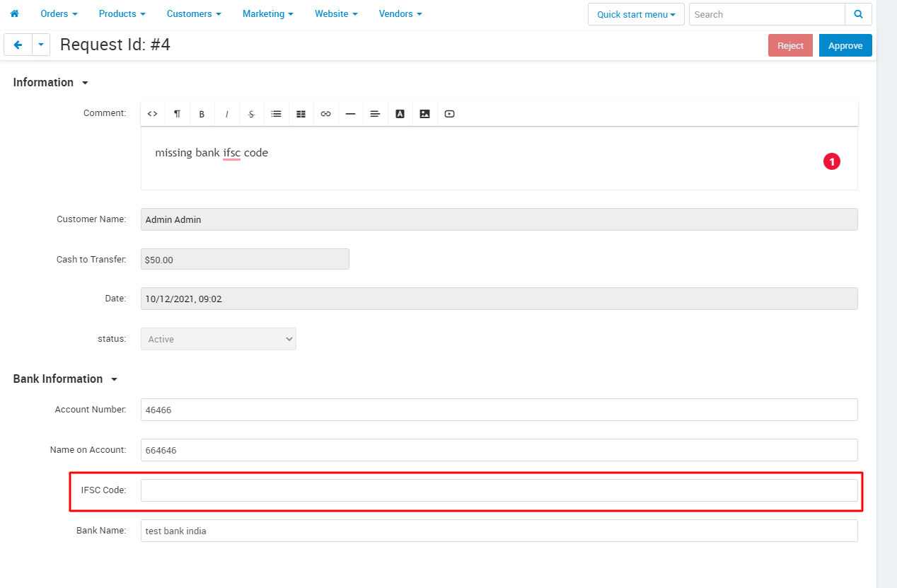Apply italic formatting in comment editor
The image size is (897, 588).
(x=226, y=114)
